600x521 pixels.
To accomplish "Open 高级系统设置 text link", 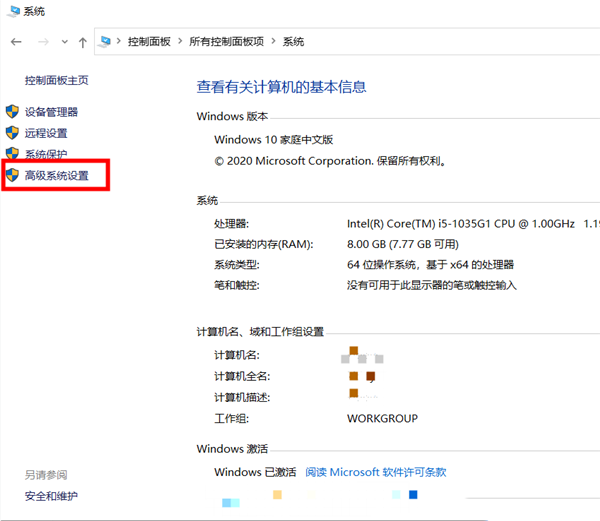I will (57, 176).
